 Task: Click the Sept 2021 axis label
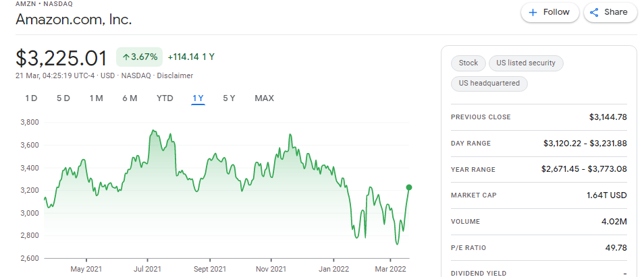tap(210, 269)
